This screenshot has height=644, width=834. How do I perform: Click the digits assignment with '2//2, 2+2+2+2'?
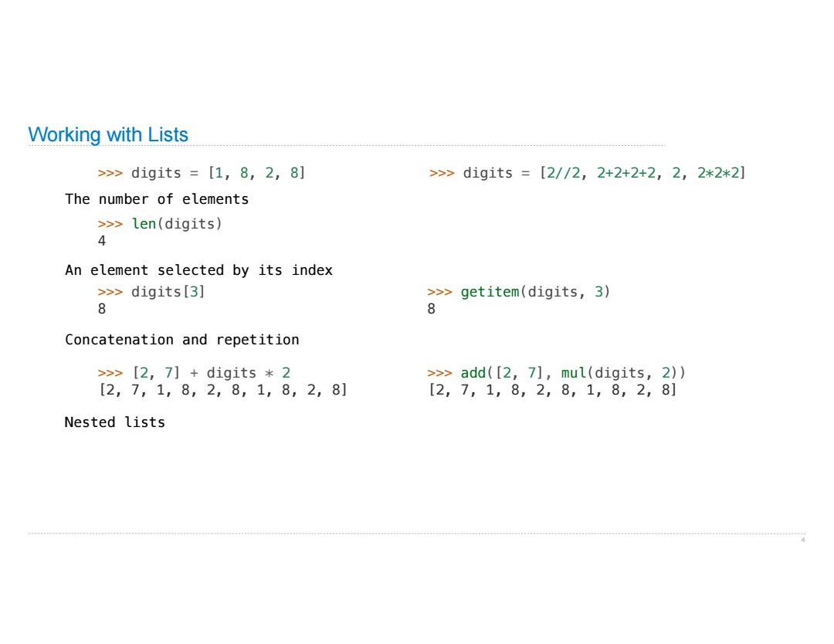point(604,173)
